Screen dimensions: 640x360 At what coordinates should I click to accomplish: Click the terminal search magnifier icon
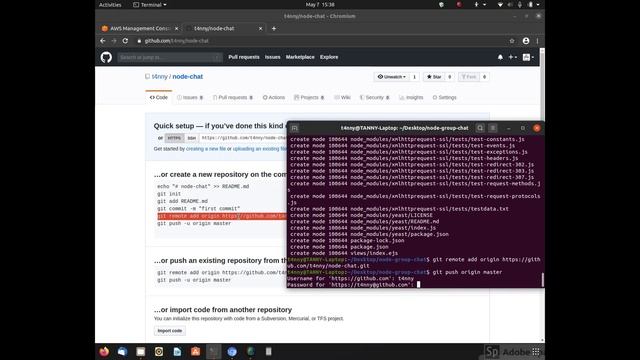pos(480,128)
